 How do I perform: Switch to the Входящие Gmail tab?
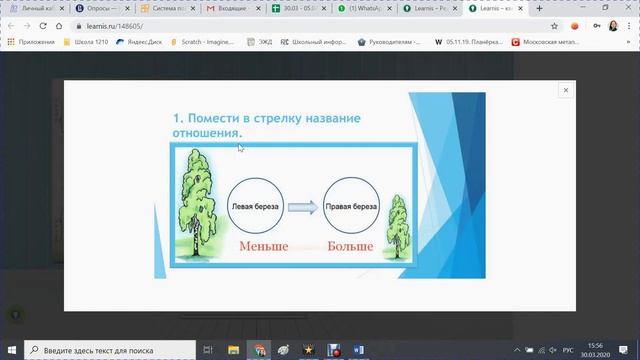(x=233, y=8)
